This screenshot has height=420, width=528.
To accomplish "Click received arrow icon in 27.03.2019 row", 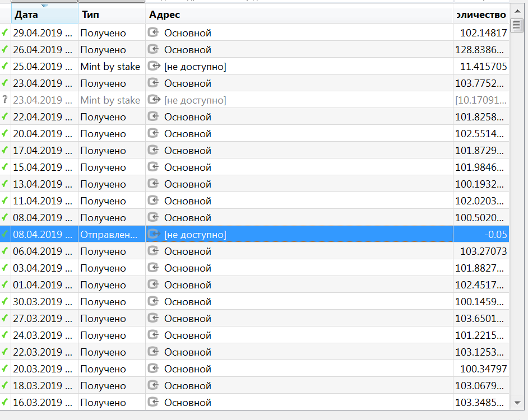I will (x=153, y=318).
